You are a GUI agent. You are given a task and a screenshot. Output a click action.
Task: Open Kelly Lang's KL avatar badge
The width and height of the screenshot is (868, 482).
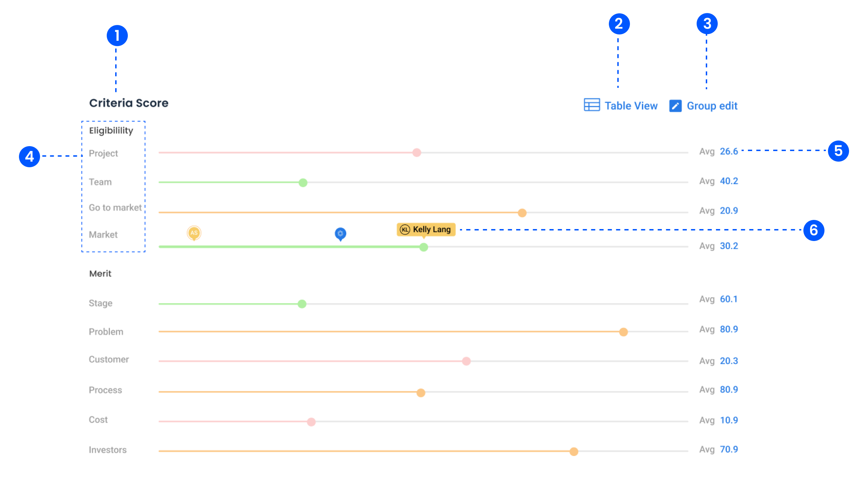pos(406,229)
